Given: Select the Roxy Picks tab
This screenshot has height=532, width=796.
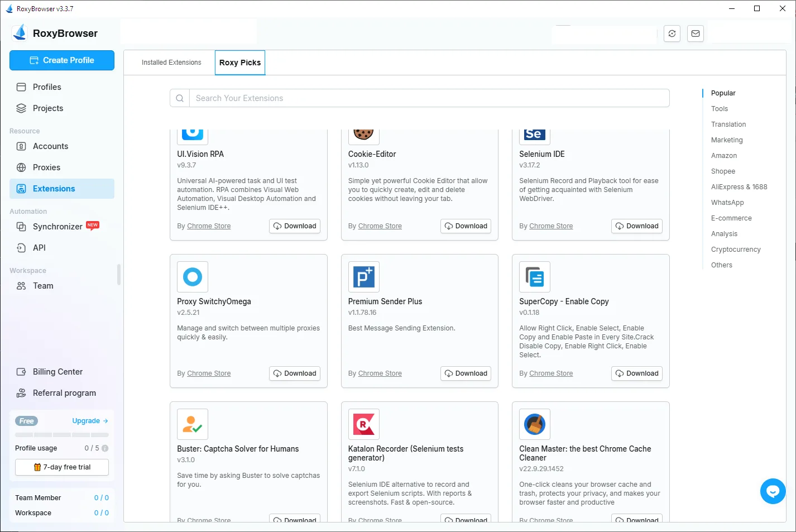Looking at the screenshot, I should pyautogui.click(x=240, y=63).
